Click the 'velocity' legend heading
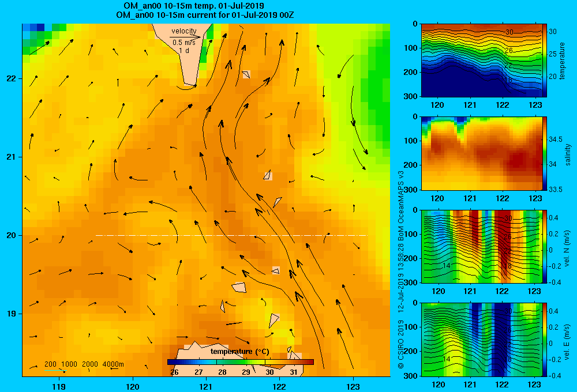This screenshot has height=392, width=577. pos(184,31)
